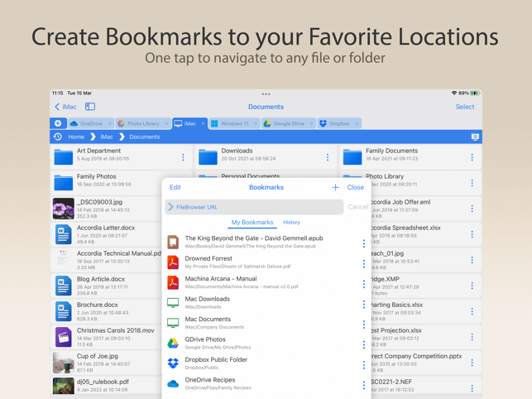Switch to the Photo Library tab
The height and width of the screenshot is (399, 532).
[x=143, y=123]
